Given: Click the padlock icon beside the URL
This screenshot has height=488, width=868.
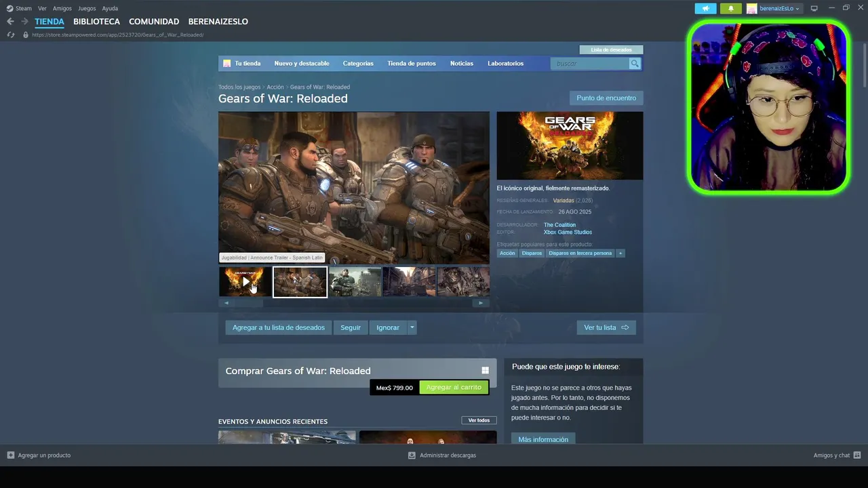Looking at the screenshot, I should [26, 35].
